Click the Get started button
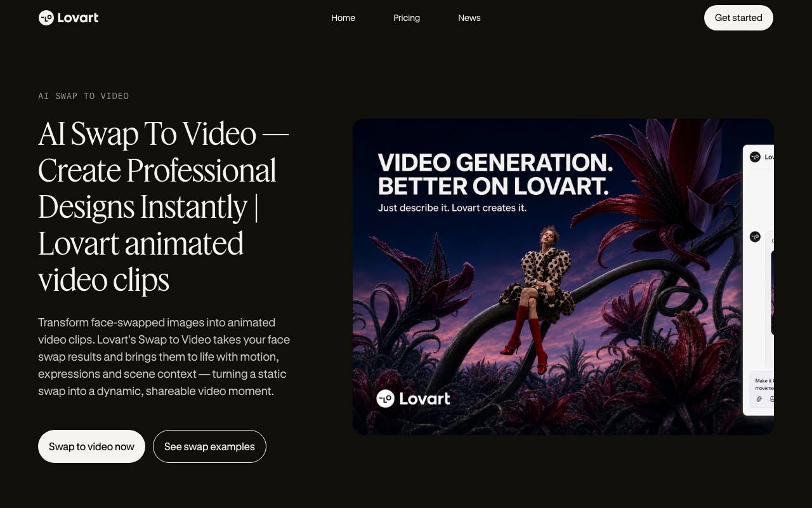The image size is (812, 508). tap(738, 18)
